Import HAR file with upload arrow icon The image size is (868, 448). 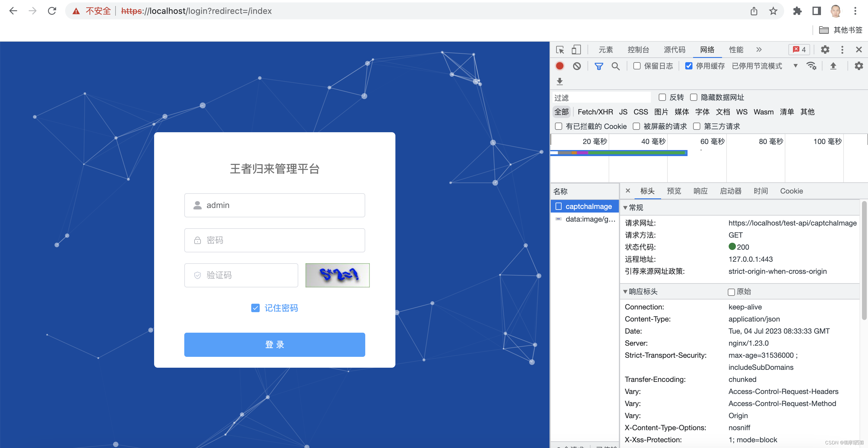833,66
